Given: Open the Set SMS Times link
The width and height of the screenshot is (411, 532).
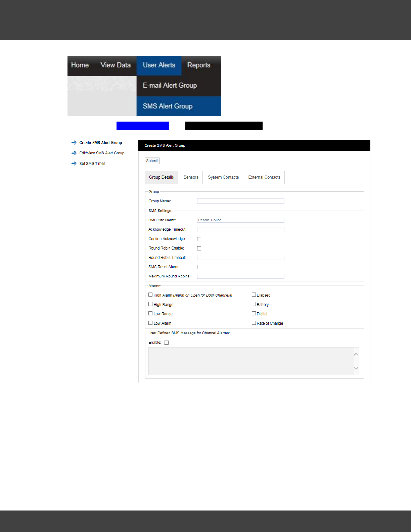Looking at the screenshot, I should click(92, 164).
